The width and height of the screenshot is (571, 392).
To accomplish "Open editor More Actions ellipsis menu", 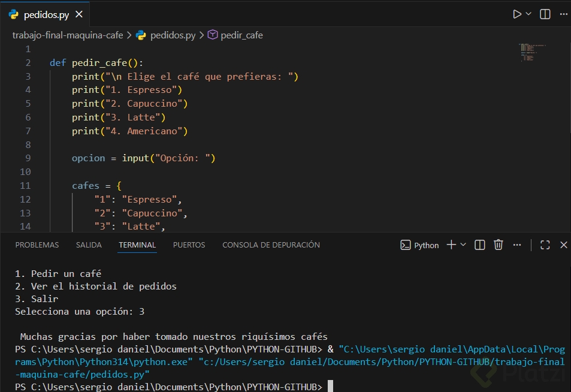I will point(562,14).
